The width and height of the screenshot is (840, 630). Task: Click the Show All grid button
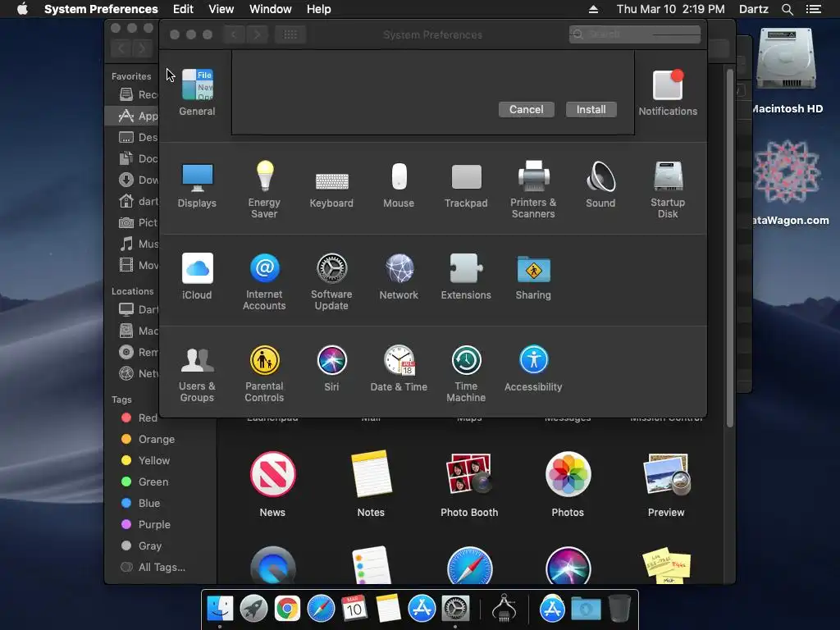[290, 34]
